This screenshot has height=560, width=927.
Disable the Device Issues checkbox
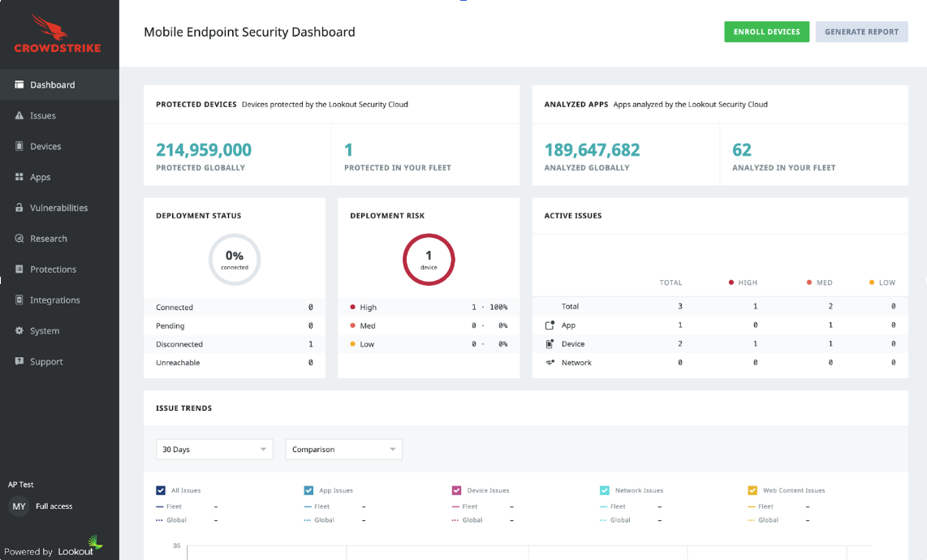click(456, 490)
